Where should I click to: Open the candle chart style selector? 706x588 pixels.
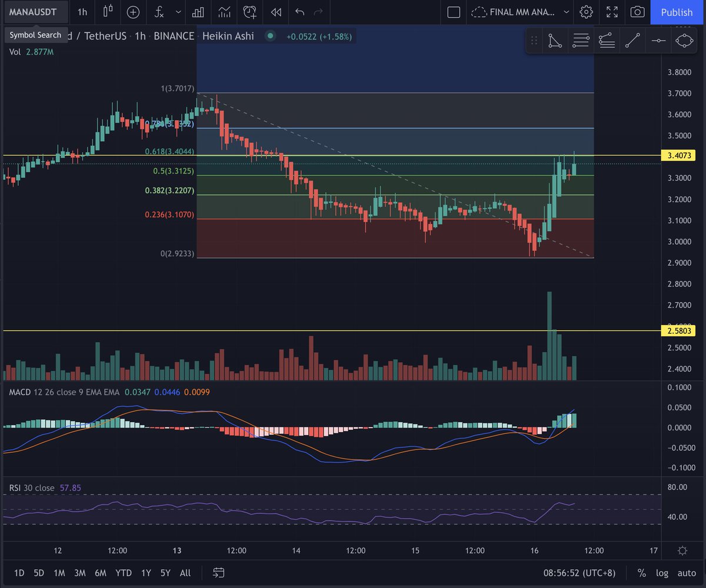(x=108, y=12)
